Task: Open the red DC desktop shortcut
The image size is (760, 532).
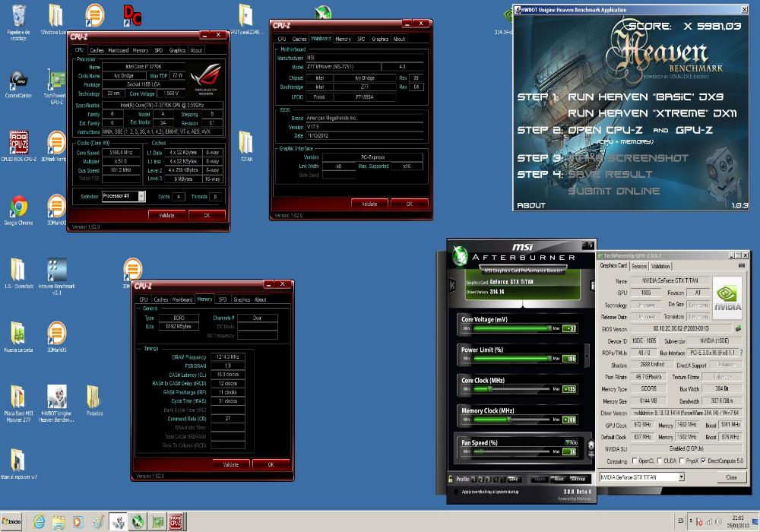Action: (x=132, y=15)
